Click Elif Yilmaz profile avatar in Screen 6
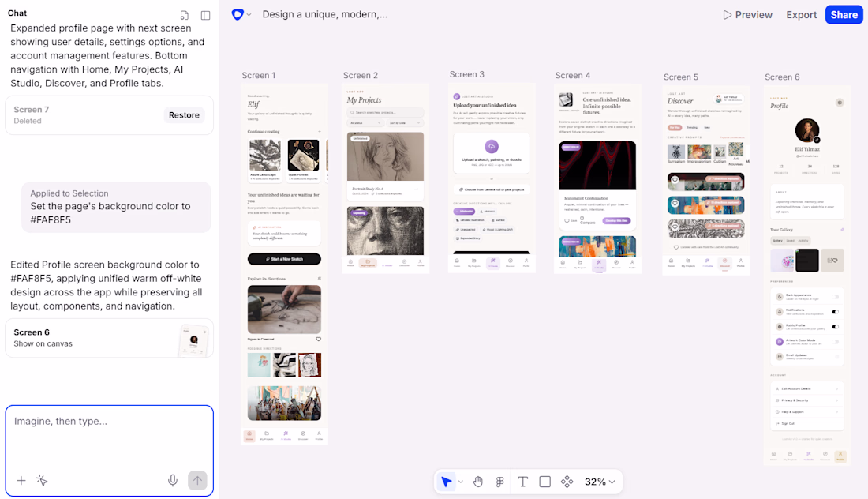The height and width of the screenshot is (499, 868). click(807, 131)
